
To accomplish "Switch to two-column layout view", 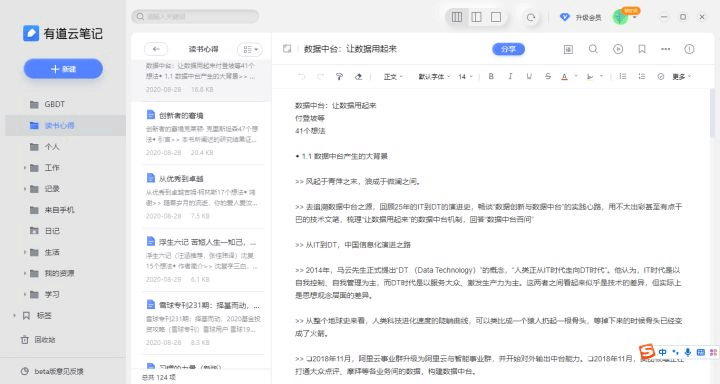I will point(477,17).
